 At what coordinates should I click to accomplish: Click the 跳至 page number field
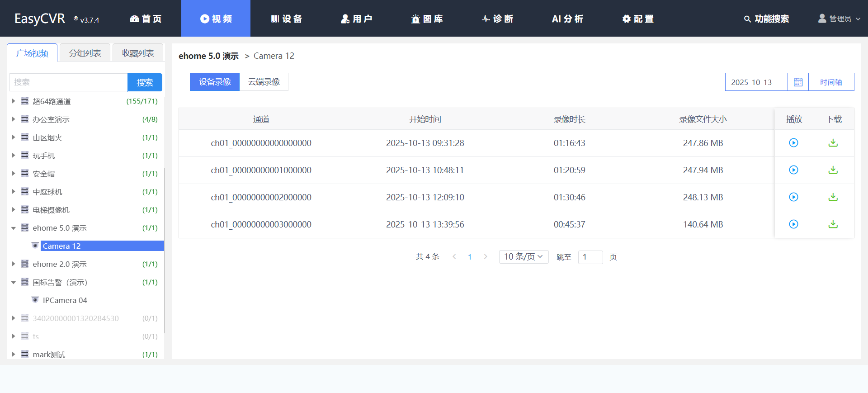coord(590,257)
